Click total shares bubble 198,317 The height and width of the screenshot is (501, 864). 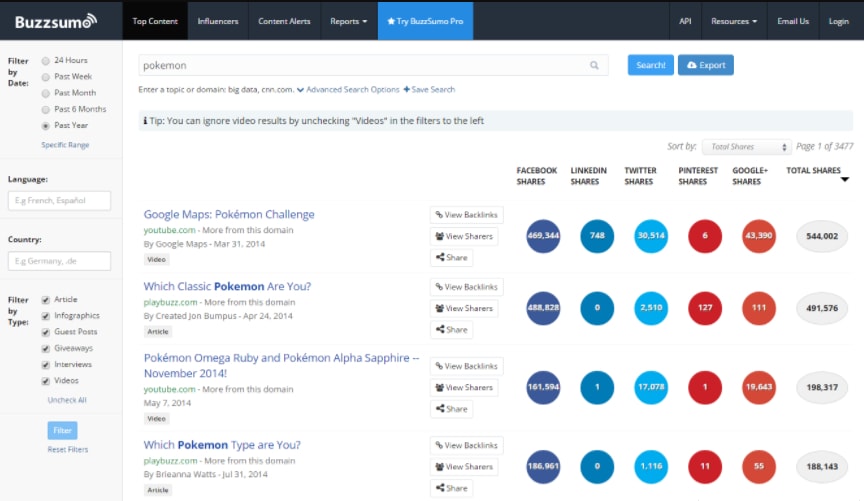point(822,387)
